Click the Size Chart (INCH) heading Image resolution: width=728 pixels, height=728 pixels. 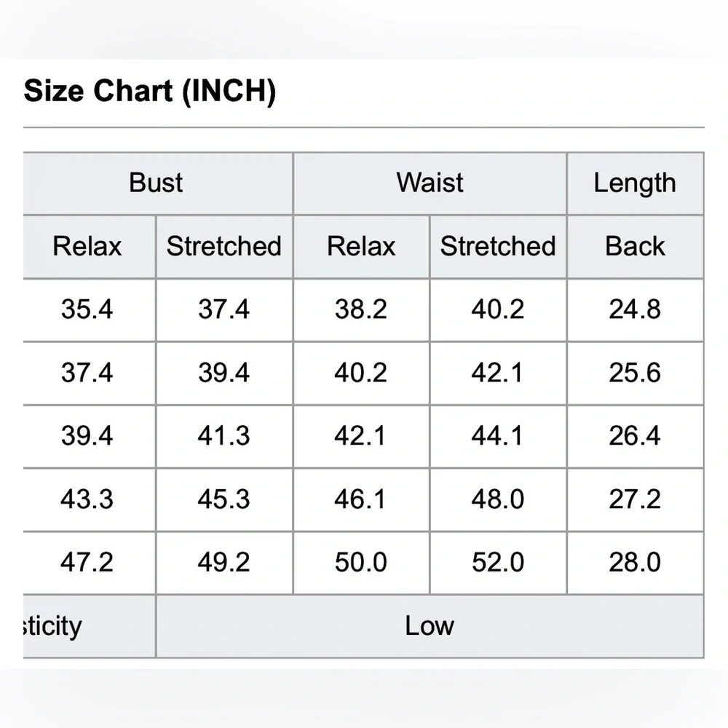click(x=149, y=91)
